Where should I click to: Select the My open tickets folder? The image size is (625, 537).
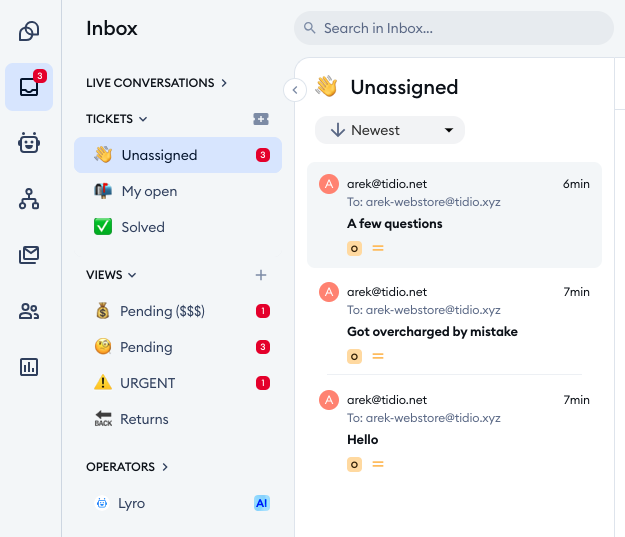click(x=178, y=191)
